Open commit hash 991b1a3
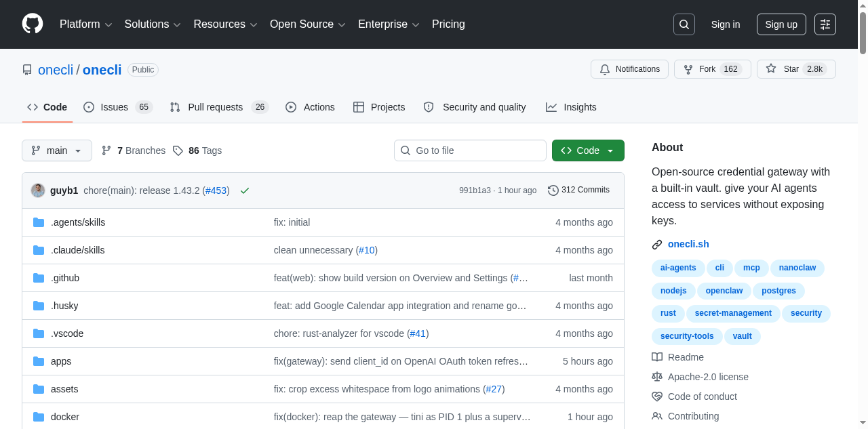 tap(475, 190)
